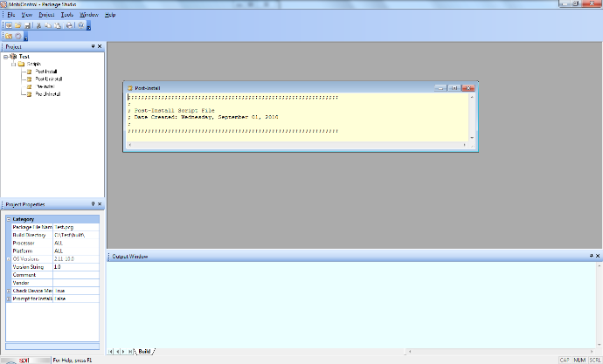Viewport: 603px width, 364px height.
Task: Toggle pin on the Project panel
Action: coord(93,46)
